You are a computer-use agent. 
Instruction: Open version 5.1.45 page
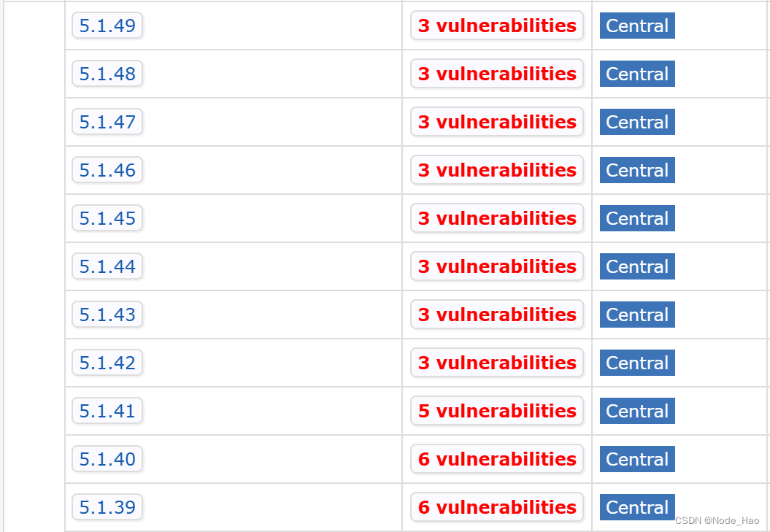point(107,218)
